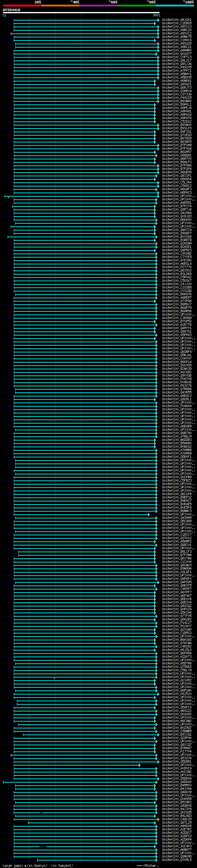The height and width of the screenshot is (868, 197).
Task: Select label UniRef100_C0PTI3
Action: click(176, 57)
